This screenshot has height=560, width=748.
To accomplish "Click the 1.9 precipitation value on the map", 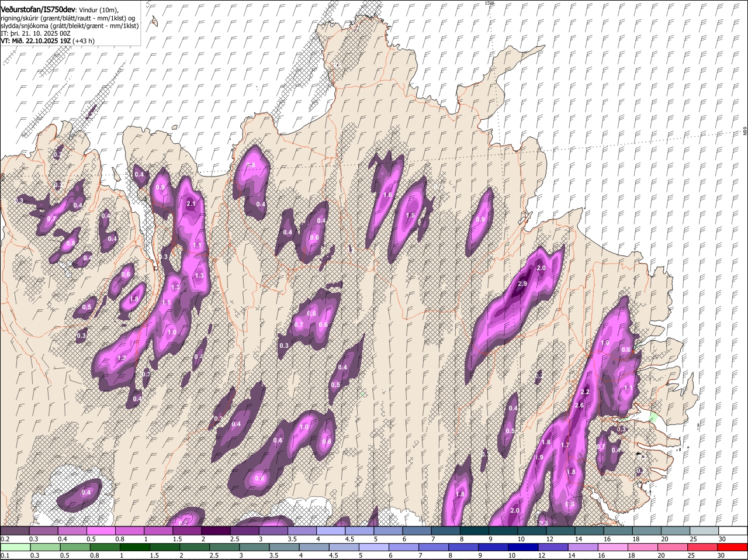I will point(539,457).
